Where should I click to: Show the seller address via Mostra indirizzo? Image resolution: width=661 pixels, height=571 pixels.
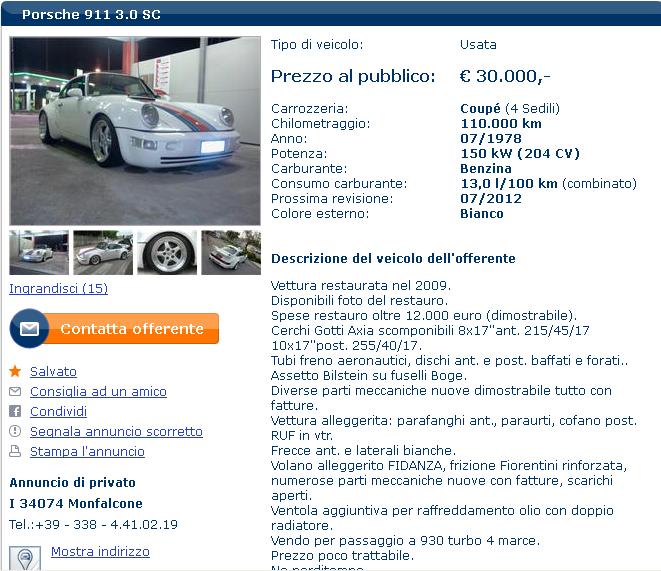pos(100,552)
